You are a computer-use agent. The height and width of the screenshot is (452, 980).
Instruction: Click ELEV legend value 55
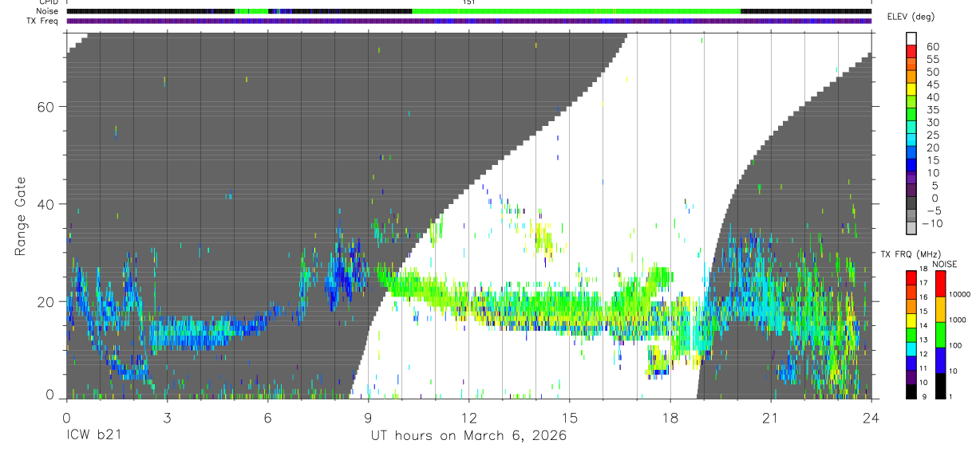934,59
